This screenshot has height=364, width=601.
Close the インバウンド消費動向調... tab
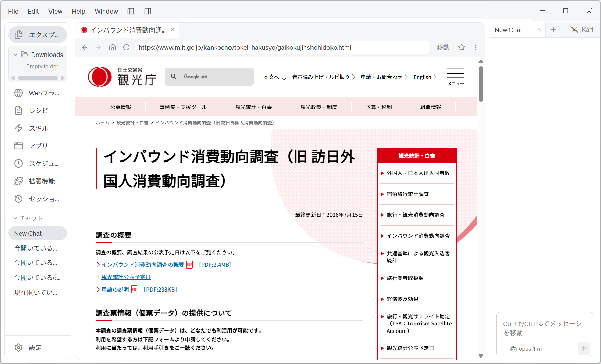coord(172,30)
